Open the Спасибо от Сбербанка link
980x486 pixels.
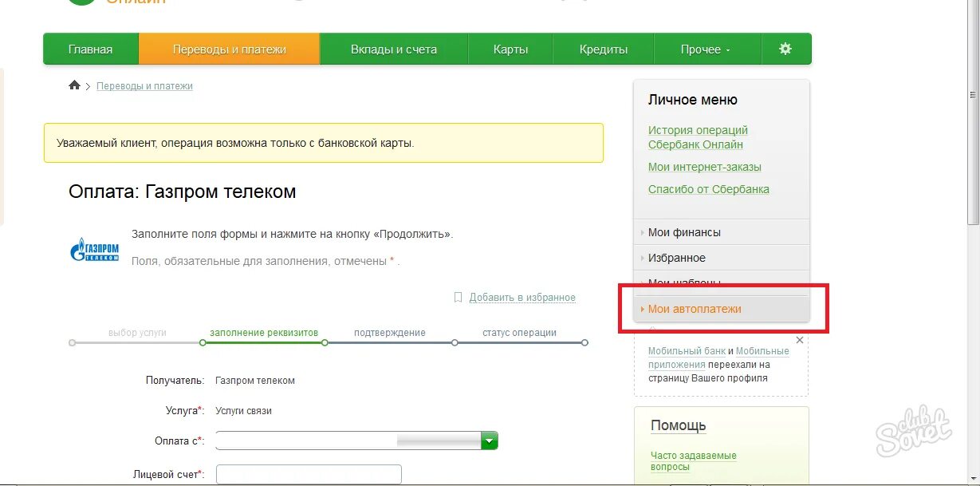(709, 189)
